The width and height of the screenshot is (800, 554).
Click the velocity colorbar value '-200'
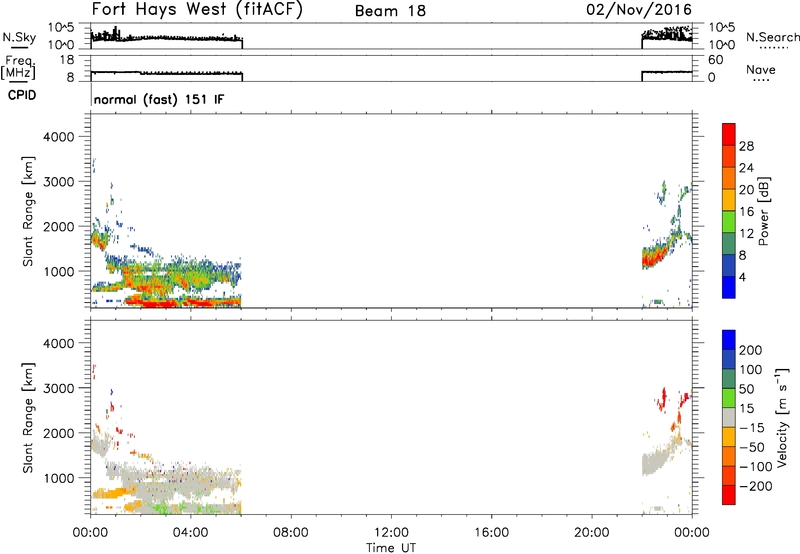[756, 486]
